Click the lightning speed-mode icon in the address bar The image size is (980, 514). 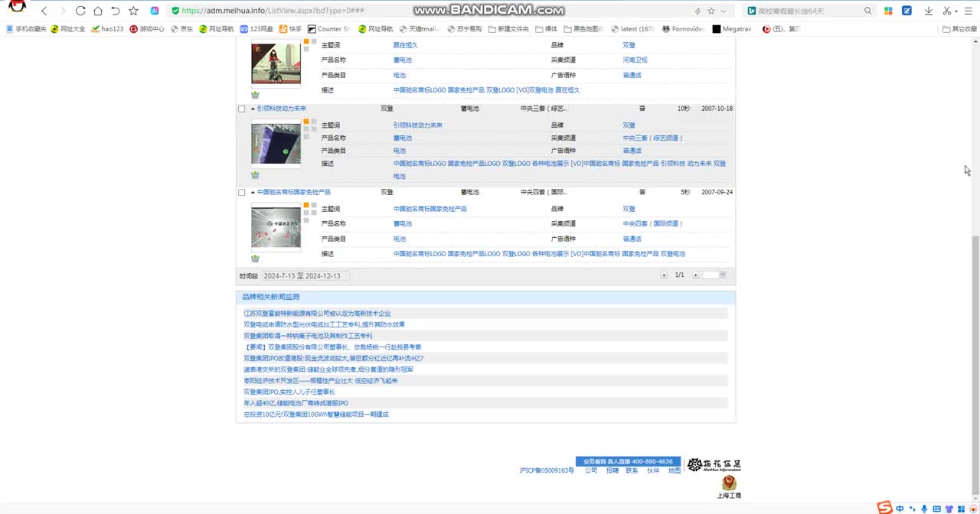point(697,11)
